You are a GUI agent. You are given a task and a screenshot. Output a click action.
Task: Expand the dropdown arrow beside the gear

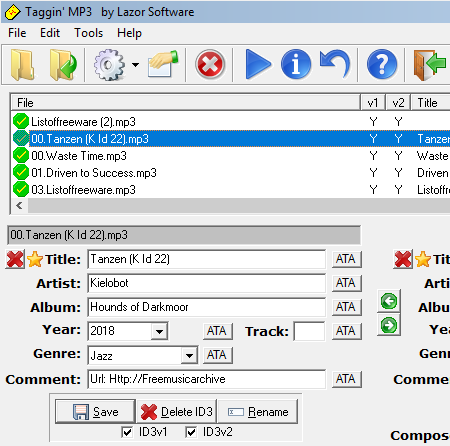pyautogui.click(x=135, y=65)
